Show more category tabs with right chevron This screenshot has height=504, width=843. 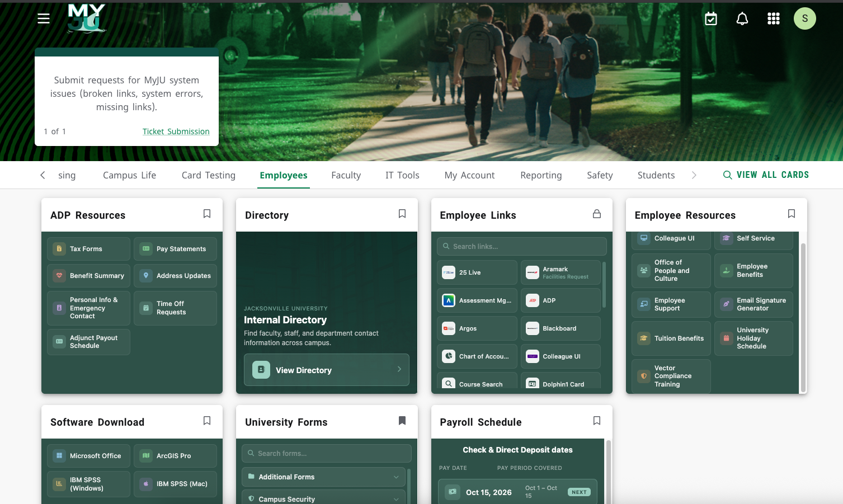pyautogui.click(x=694, y=175)
